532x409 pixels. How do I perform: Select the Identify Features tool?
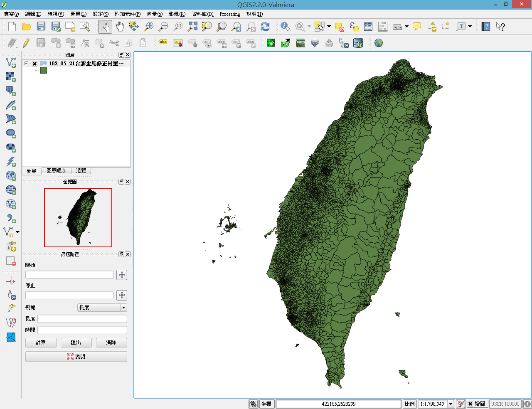pyautogui.click(x=285, y=27)
